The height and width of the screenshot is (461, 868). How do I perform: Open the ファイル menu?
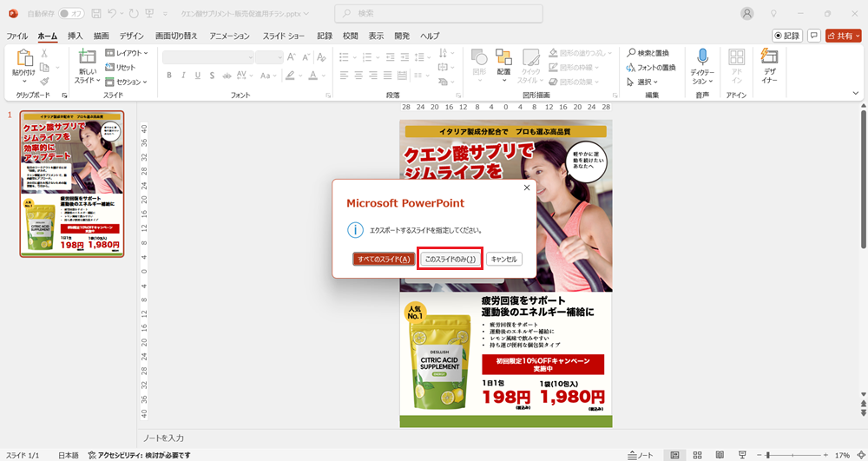pyautogui.click(x=16, y=36)
